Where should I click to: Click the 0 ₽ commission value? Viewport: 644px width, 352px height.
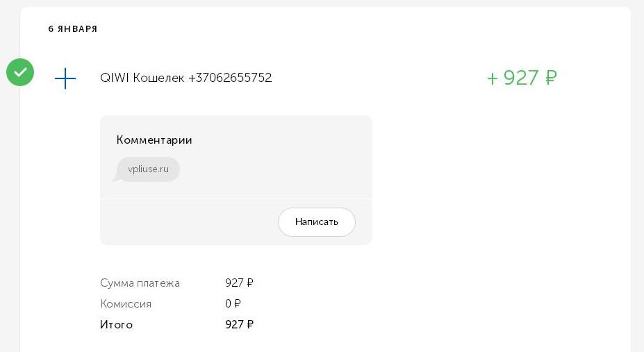[x=233, y=304]
